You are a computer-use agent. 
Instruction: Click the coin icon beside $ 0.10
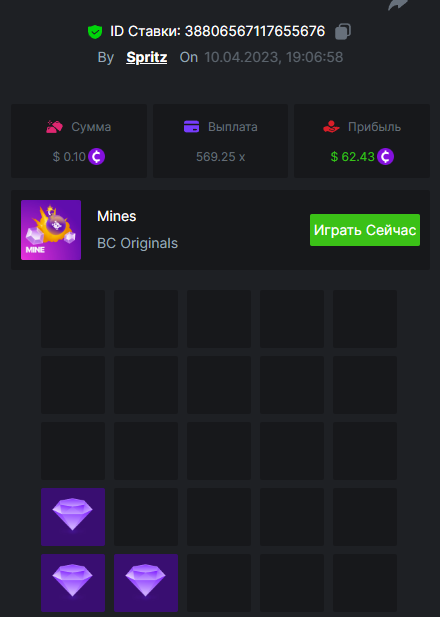(96, 157)
